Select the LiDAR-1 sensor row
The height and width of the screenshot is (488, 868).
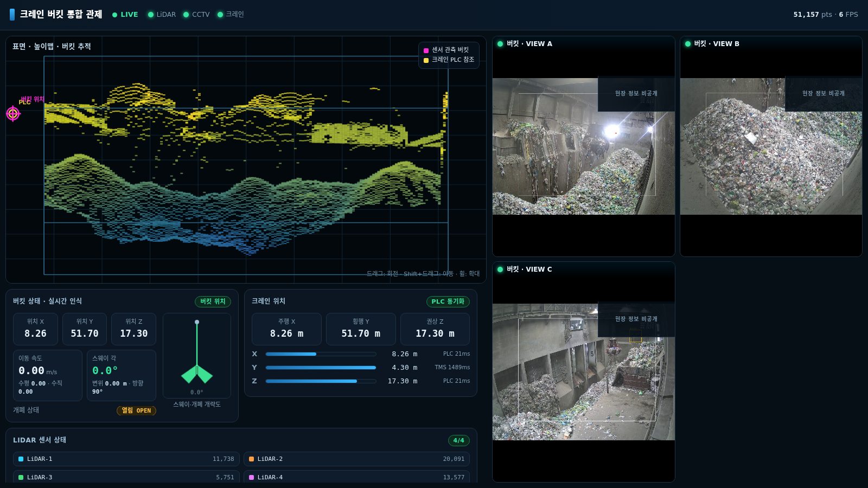click(x=126, y=459)
